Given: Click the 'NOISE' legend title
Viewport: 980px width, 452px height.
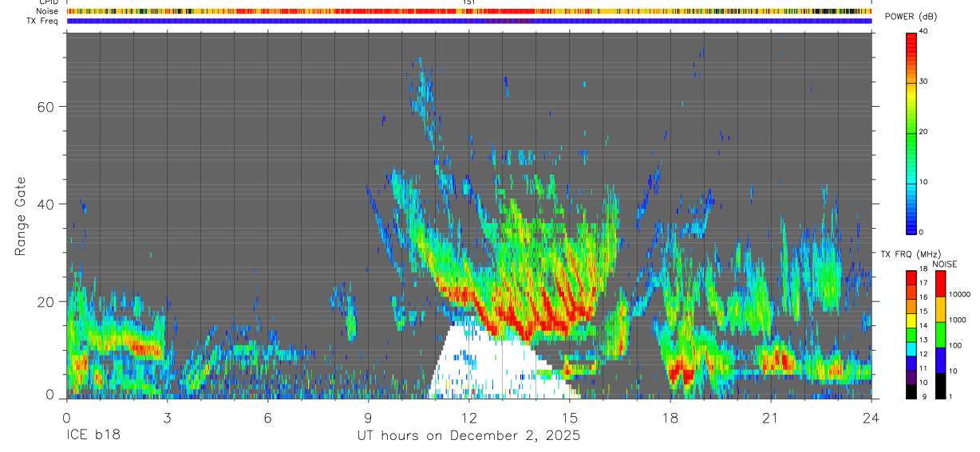Looking at the screenshot, I should pos(944,264).
